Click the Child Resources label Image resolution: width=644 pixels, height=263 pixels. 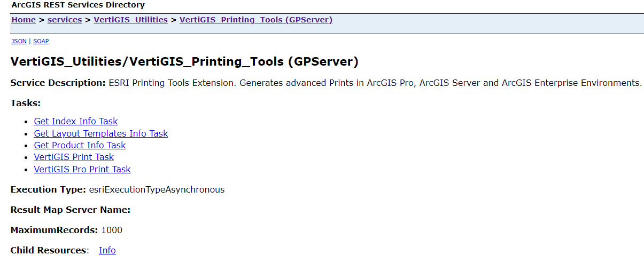click(x=49, y=250)
